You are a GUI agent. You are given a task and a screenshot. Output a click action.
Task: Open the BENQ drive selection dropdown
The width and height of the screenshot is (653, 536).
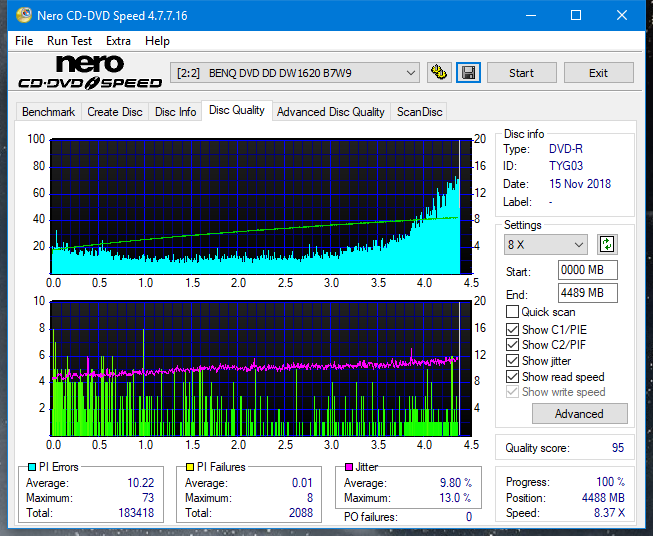point(295,73)
